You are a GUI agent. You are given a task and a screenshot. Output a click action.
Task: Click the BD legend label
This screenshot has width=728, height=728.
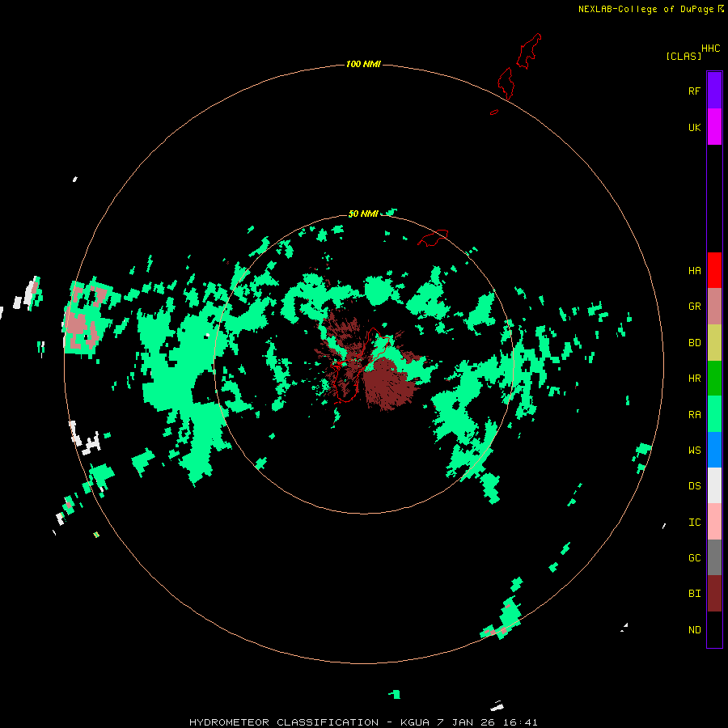point(694,343)
